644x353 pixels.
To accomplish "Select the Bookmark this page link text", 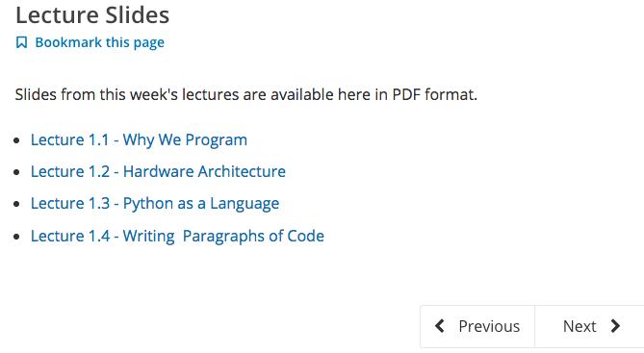I will [100, 42].
